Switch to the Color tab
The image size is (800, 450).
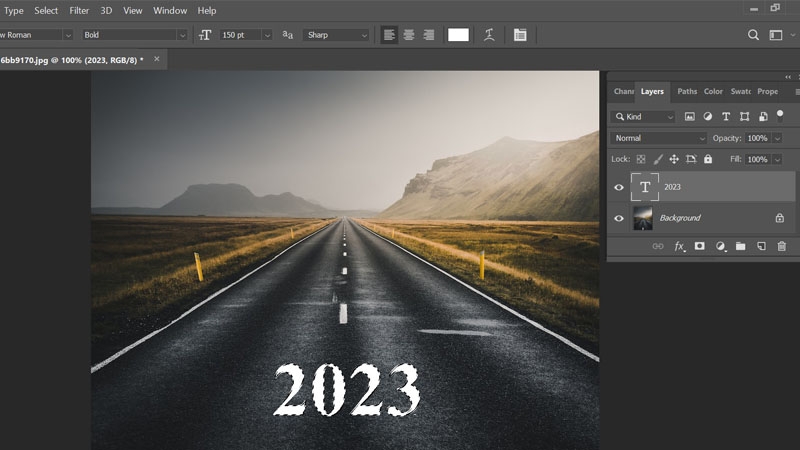pos(713,91)
